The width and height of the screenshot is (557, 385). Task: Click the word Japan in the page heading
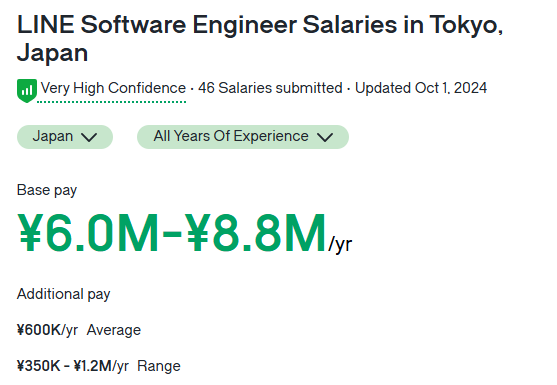52,53
